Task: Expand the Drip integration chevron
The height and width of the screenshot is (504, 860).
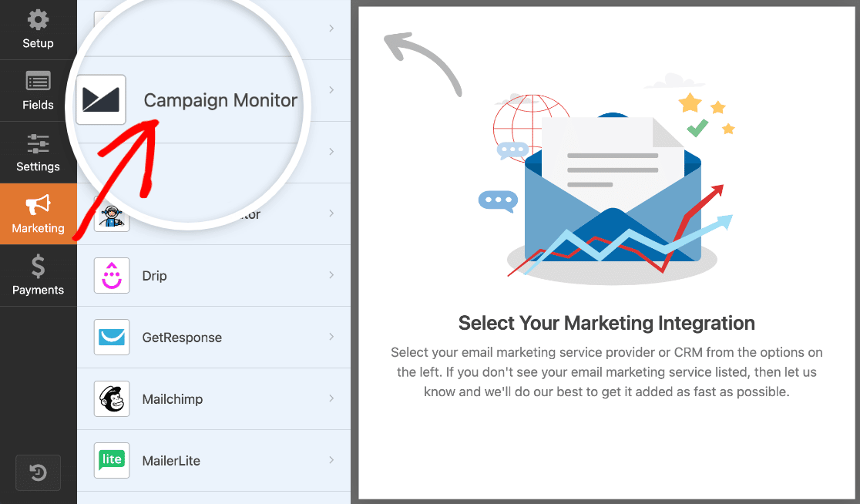Action: pyautogui.click(x=331, y=275)
